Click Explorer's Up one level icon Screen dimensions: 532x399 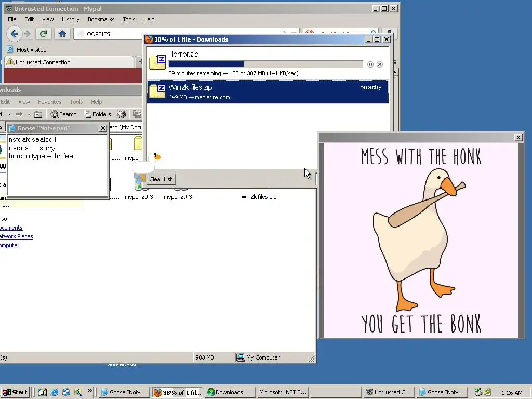[38, 114]
